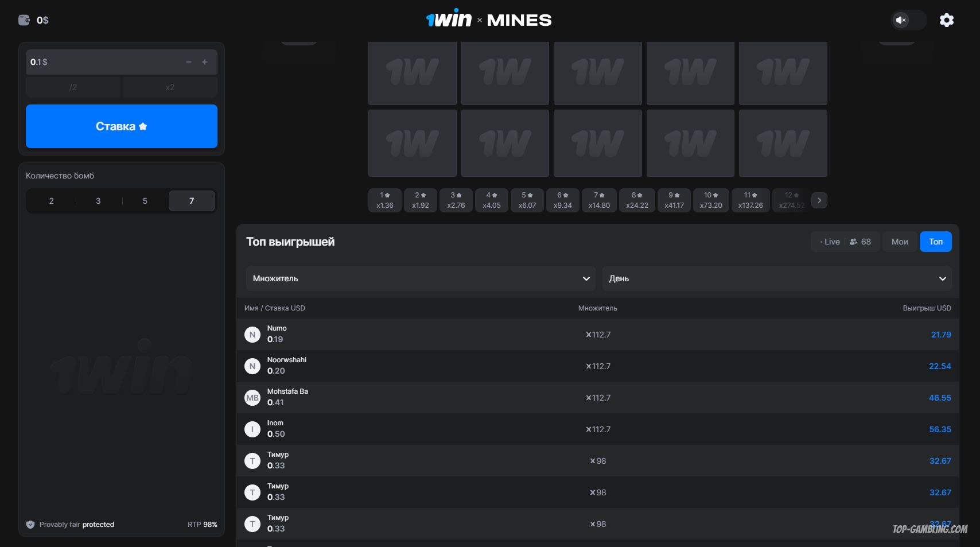The height and width of the screenshot is (547, 980).
Task: Toggle the sound mute switch
Action: [x=908, y=20]
